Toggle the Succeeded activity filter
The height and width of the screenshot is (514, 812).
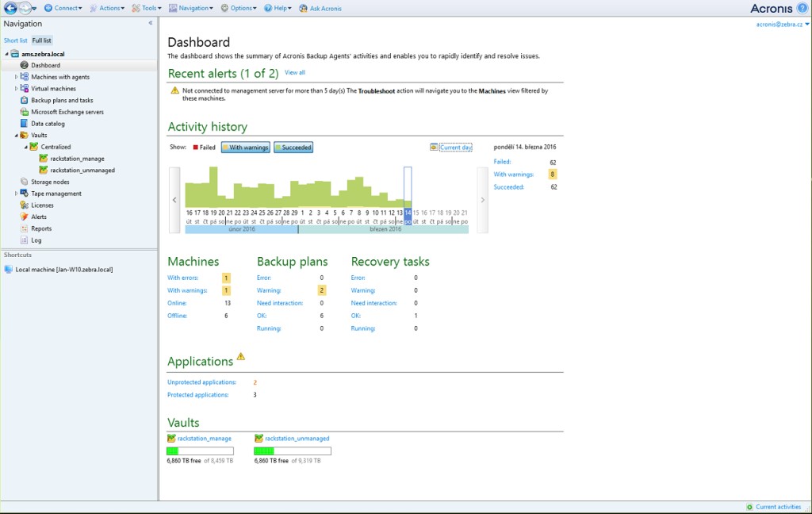click(x=293, y=148)
